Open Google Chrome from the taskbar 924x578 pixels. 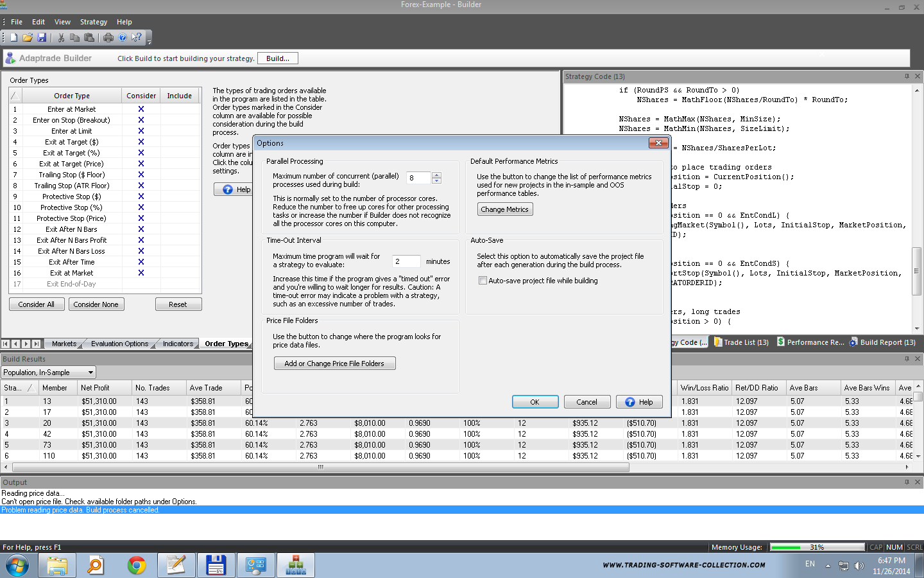(x=136, y=565)
